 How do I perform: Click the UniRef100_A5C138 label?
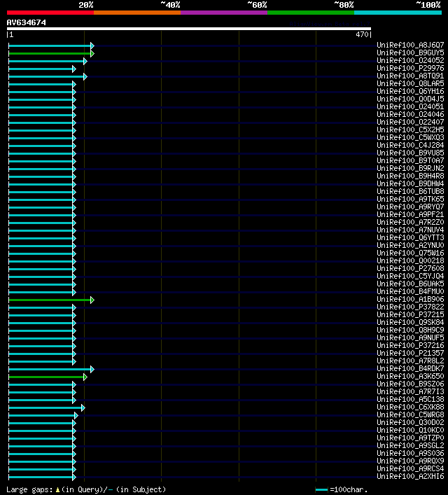coord(410,399)
